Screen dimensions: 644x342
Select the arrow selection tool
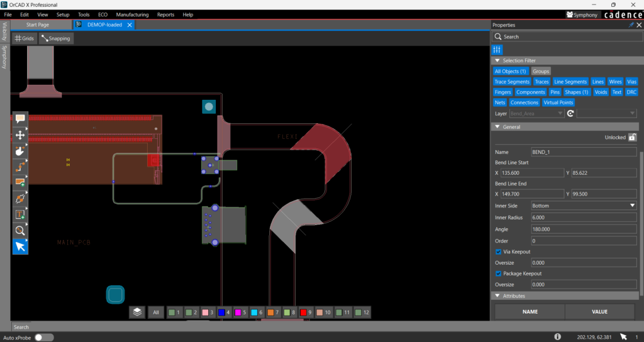coord(20,246)
